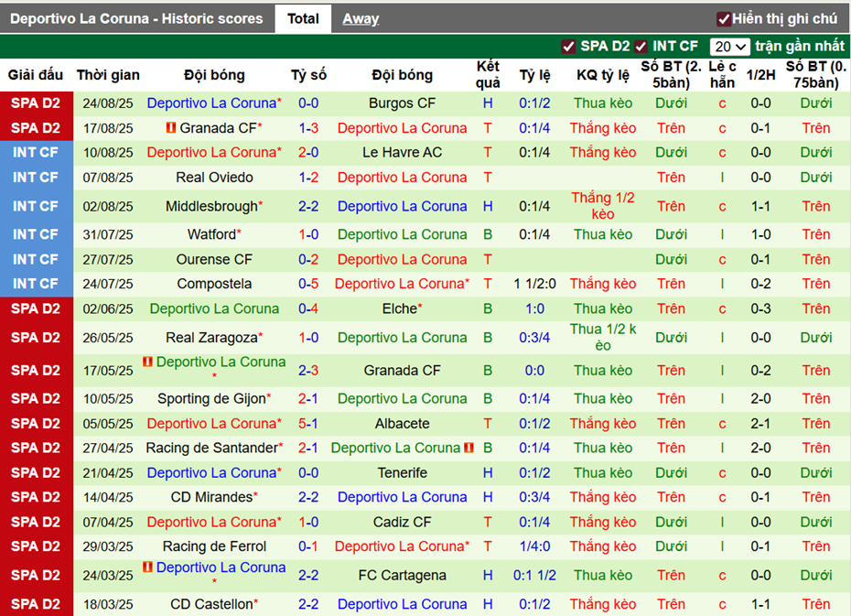
Task: Switch to the Total tab
Action: [x=303, y=19]
